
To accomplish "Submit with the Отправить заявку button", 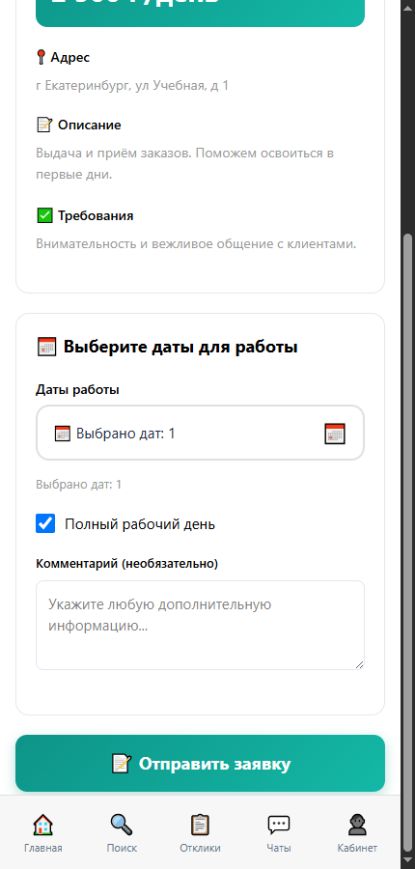I will tap(200, 763).
